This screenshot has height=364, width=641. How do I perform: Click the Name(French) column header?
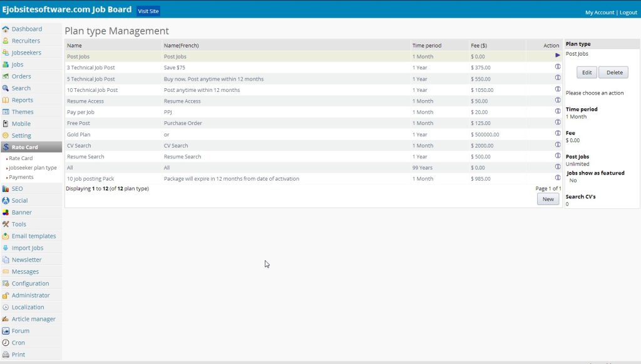181,46
